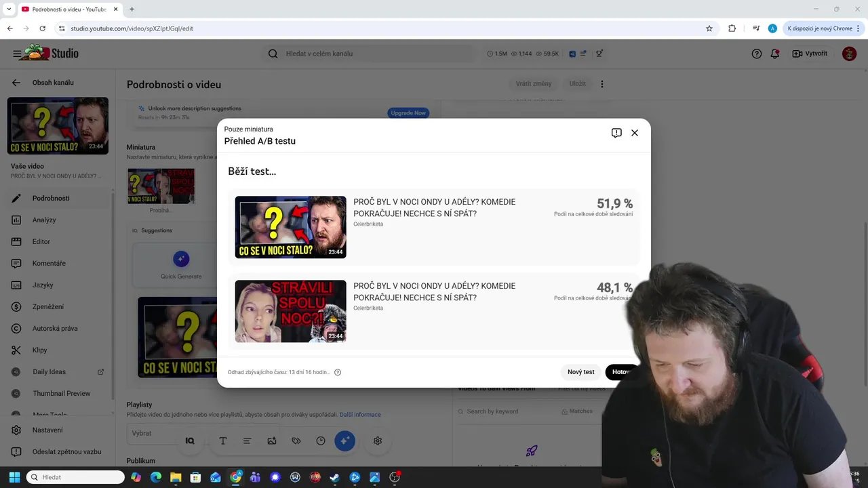868x488 pixels.
Task: Open the Windows Start menu
Action: [14, 477]
